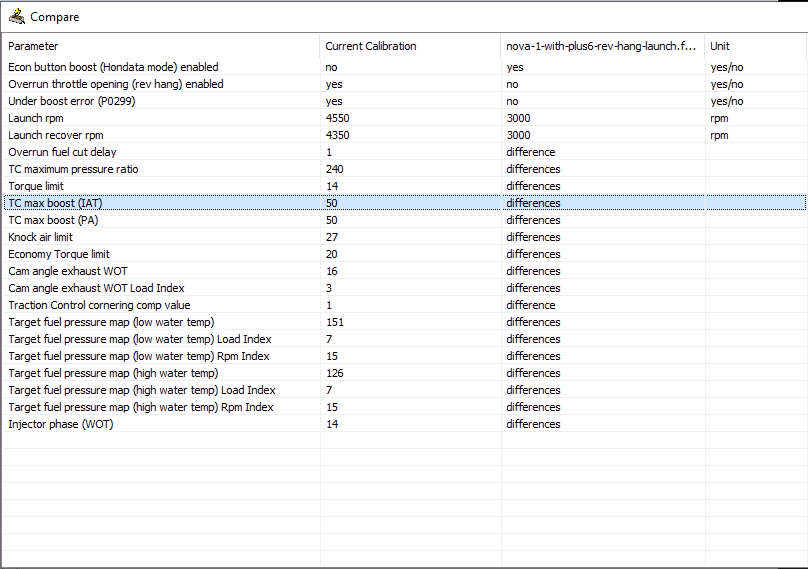Select the TC maximum pressure ratio row

point(405,169)
